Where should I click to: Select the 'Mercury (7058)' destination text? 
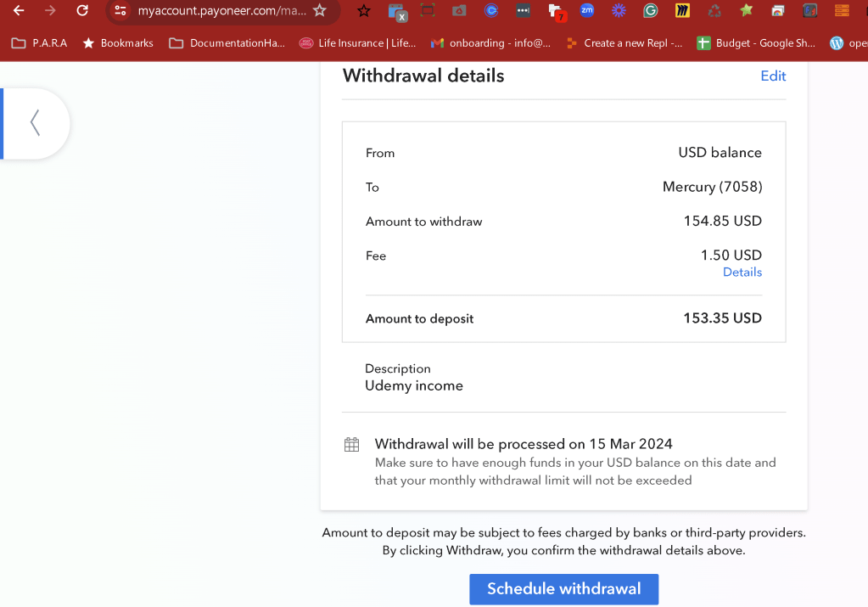[x=713, y=187]
